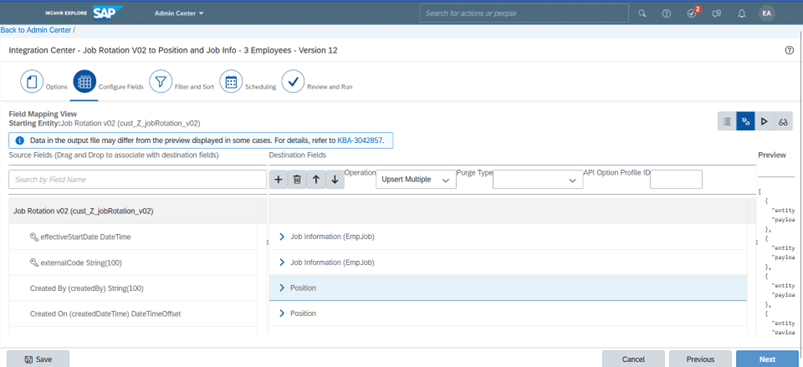Delete destination field with trash icon
Image resolution: width=803 pixels, height=367 pixels.
(297, 180)
